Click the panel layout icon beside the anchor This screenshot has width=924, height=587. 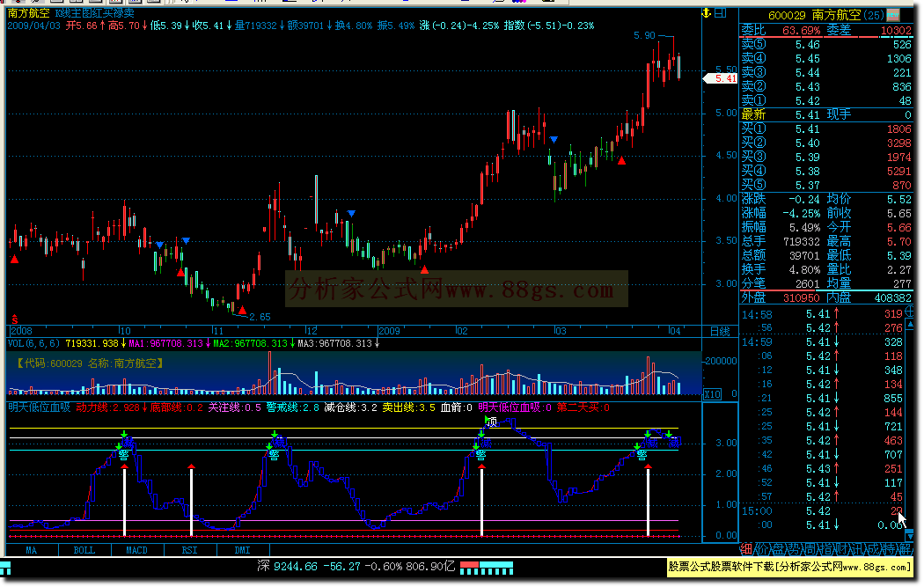click(x=720, y=13)
